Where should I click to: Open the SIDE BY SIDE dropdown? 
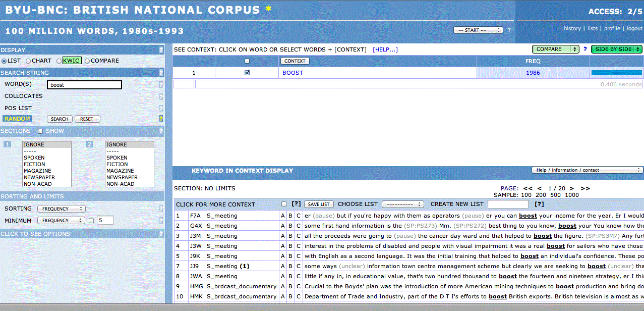[617, 49]
